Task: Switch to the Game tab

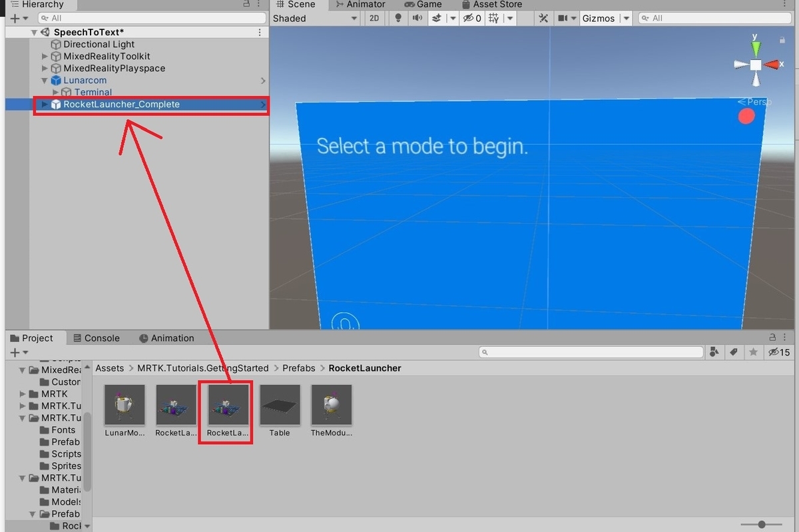Action: [423, 4]
